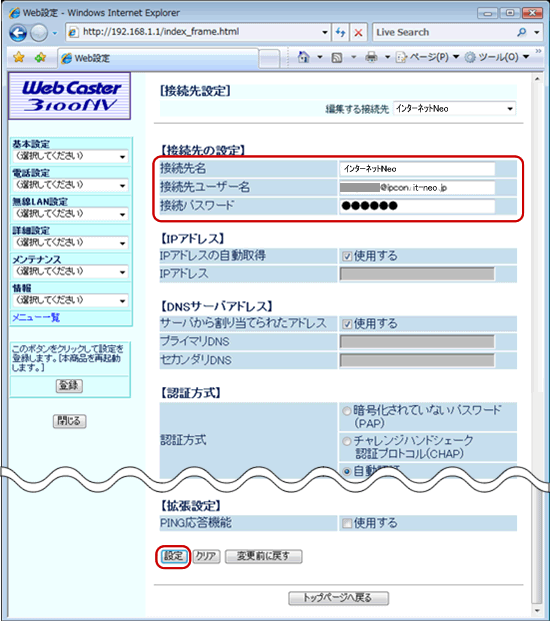Click the browser Back arrow button

pyautogui.click(x=18, y=33)
